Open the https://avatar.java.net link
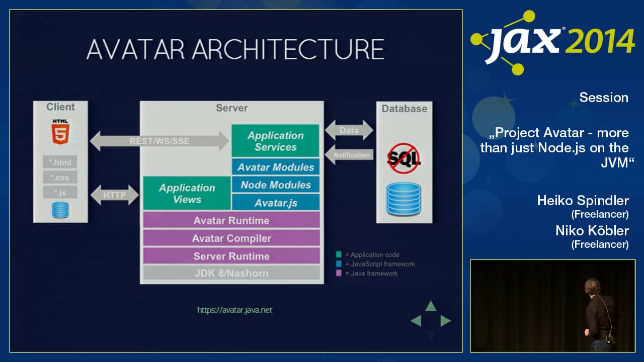 (234, 310)
